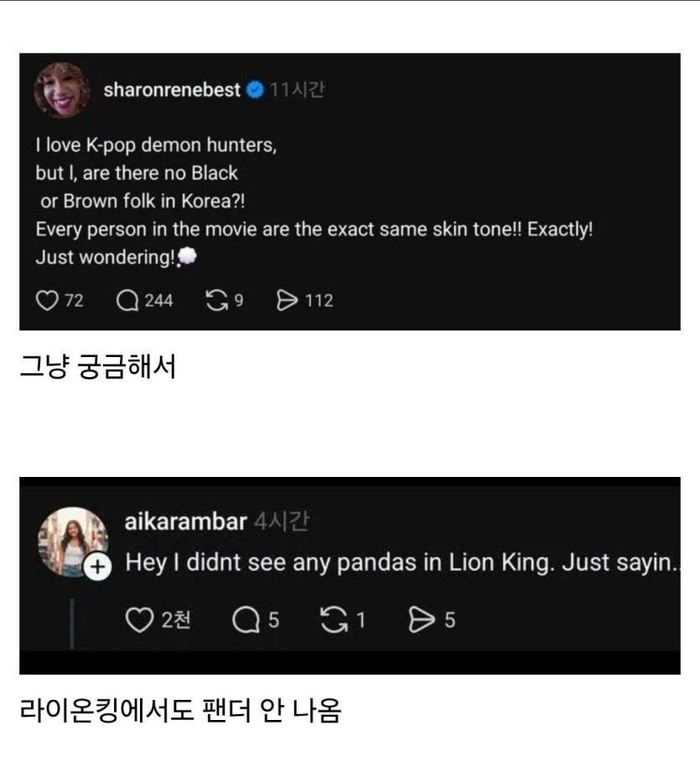700x777 pixels.
Task: Repost sharonrenebest's K-pop demon hunters post
Action: (215, 300)
